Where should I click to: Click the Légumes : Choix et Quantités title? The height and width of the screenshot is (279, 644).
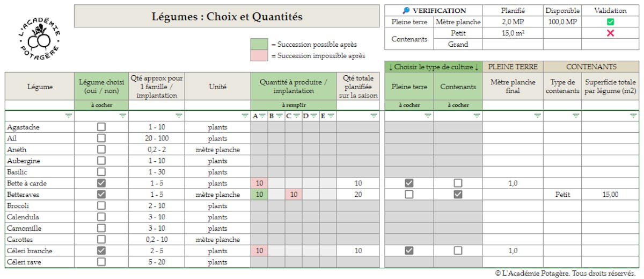coord(227,17)
